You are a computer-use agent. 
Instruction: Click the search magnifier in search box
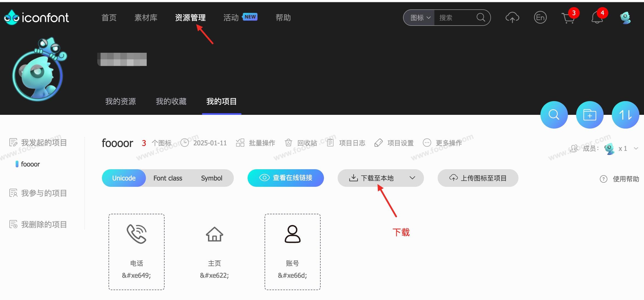tap(481, 18)
